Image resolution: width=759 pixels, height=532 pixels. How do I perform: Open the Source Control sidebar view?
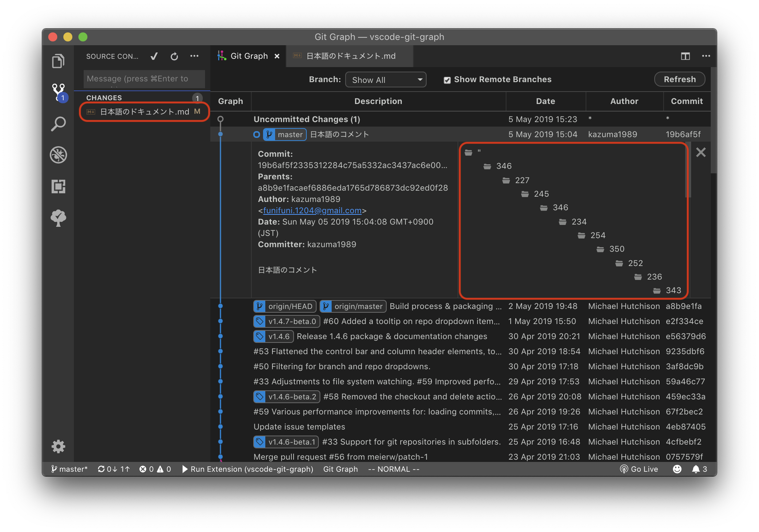[58, 92]
